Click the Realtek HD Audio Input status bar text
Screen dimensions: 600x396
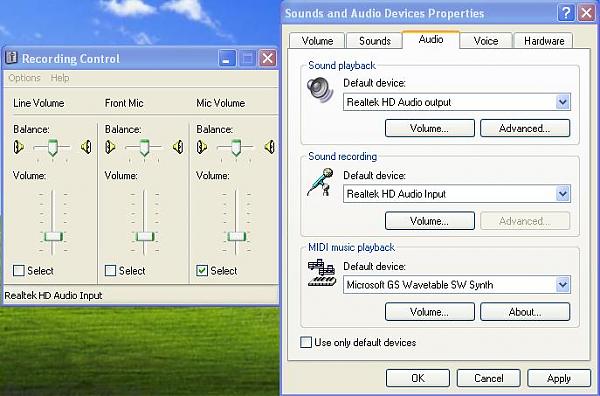tap(53, 295)
